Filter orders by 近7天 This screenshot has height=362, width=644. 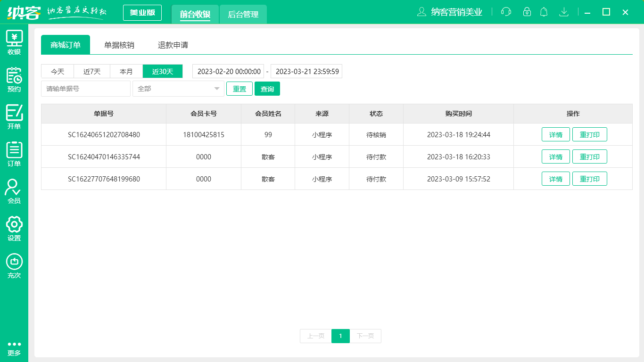pos(92,71)
